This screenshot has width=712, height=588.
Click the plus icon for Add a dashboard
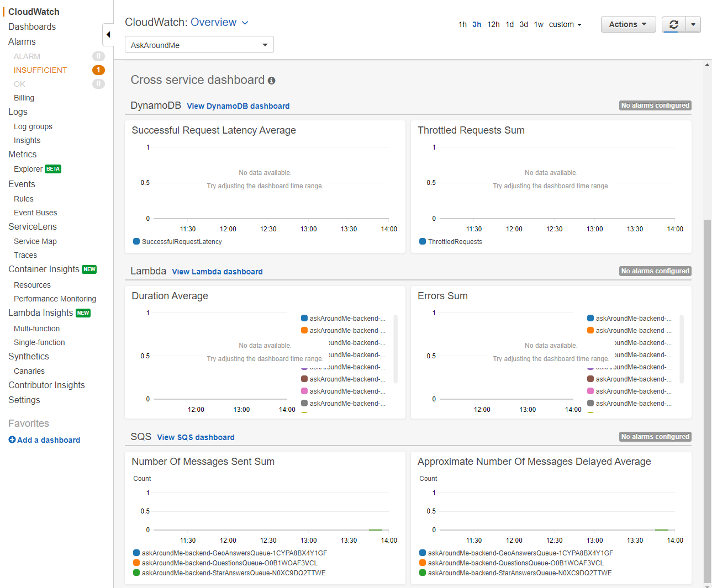[x=12, y=440]
